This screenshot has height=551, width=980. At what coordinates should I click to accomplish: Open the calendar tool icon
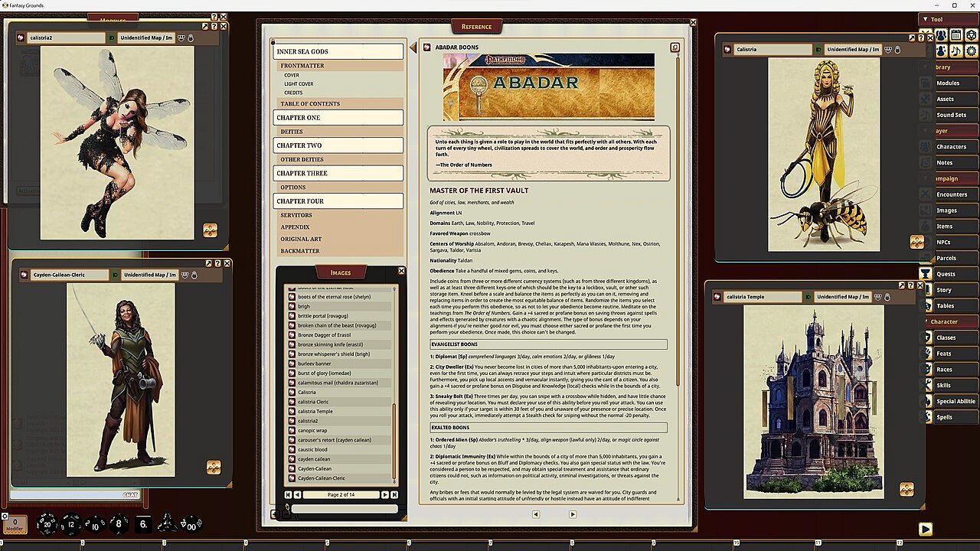tap(956, 35)
